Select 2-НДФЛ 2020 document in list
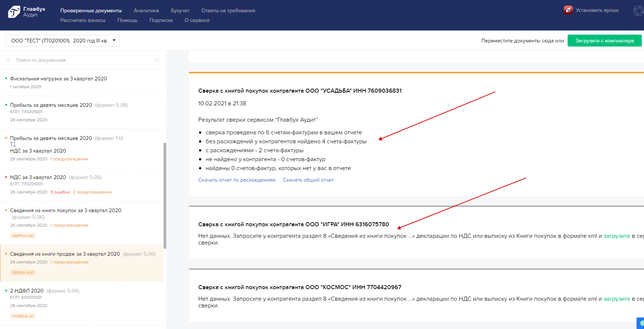 click(27, 291)
